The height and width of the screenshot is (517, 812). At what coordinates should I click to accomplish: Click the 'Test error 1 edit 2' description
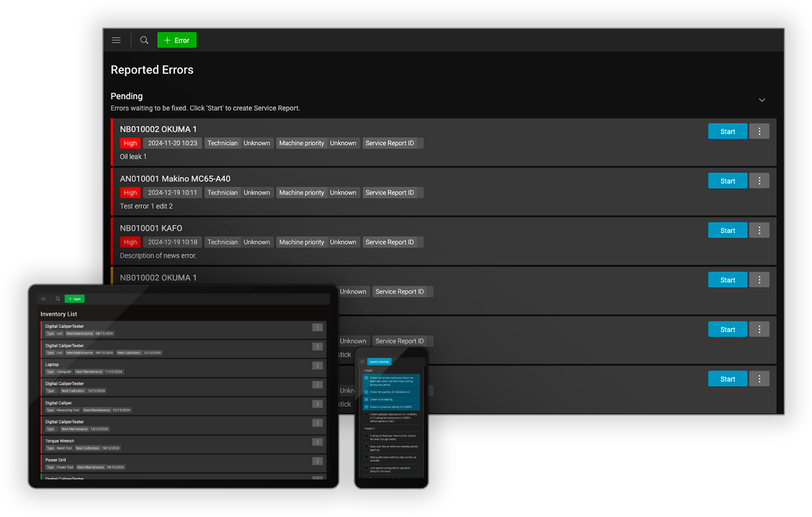coord(146,206)
